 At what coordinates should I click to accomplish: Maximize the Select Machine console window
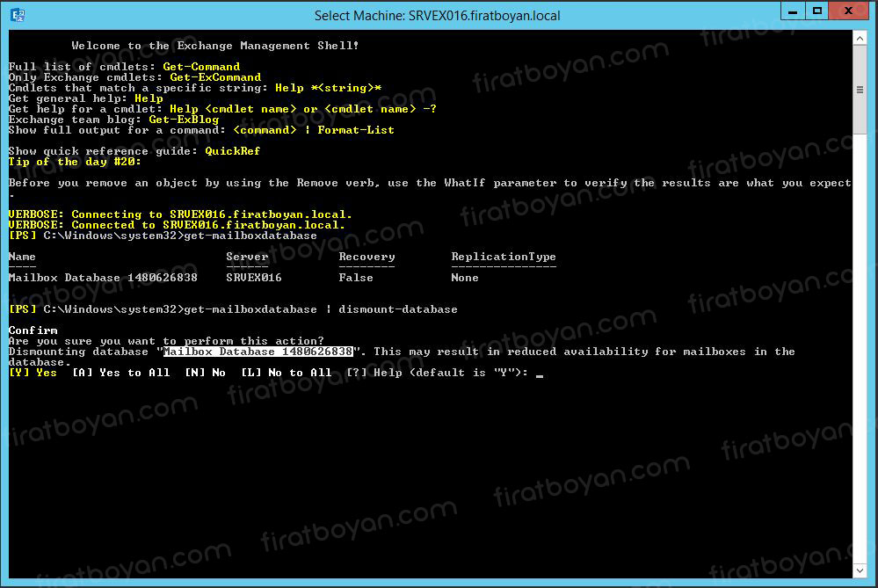click(x=817, y=11)
